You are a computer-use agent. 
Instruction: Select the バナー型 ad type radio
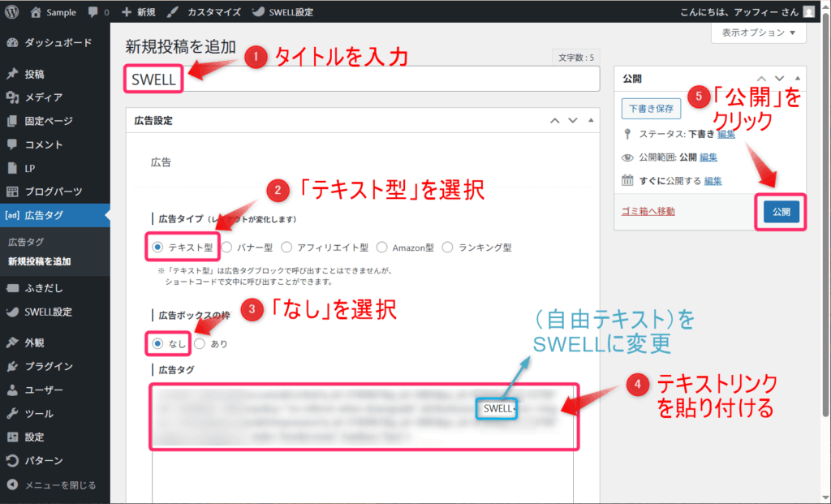tap(227, 247)
